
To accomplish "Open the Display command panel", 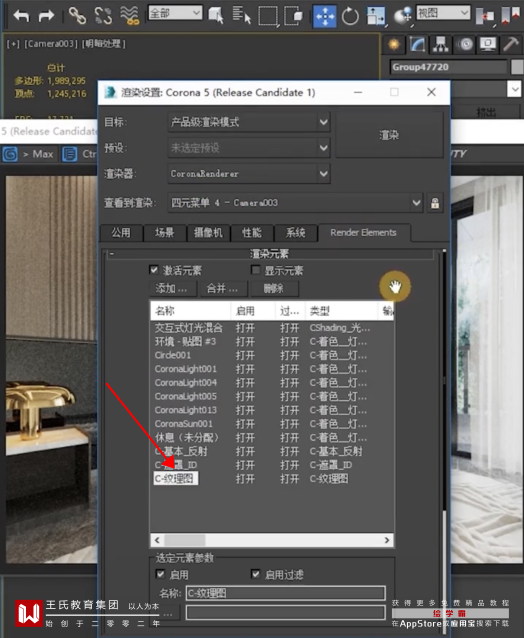I will tap(488, 44).
